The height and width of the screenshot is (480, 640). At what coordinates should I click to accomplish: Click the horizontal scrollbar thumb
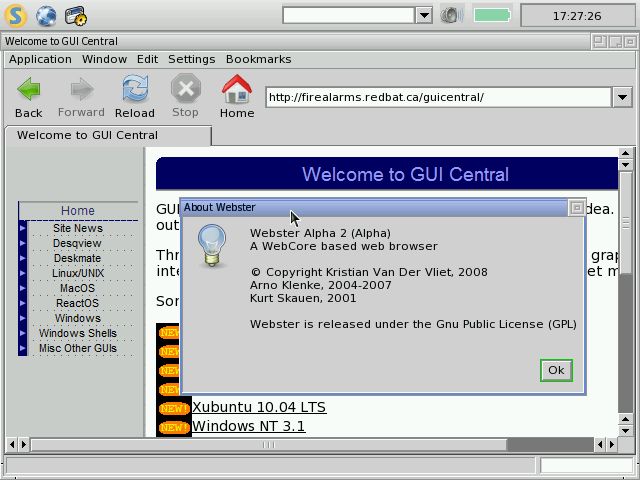[x=269, y=445]
